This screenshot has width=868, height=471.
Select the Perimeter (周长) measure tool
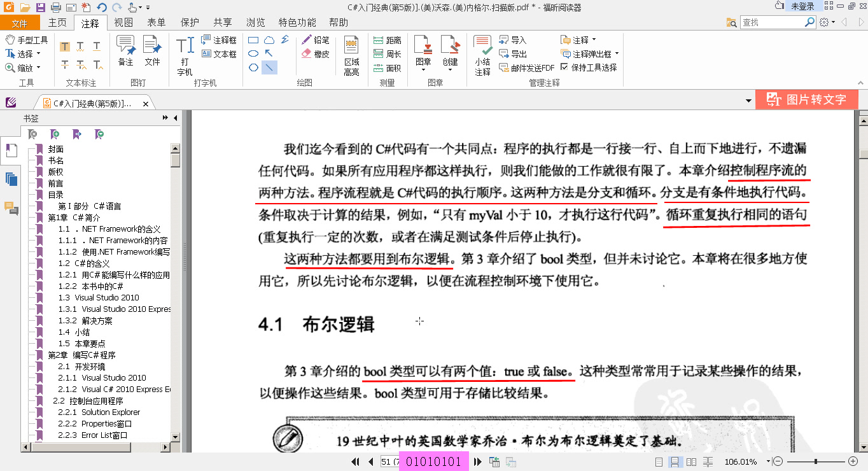pos(388,54)
